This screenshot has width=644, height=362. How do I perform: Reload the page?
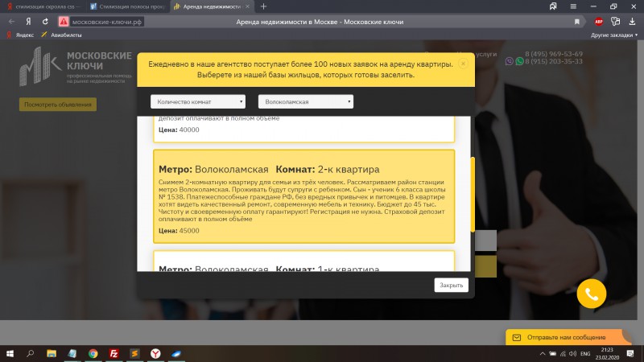(45, 22)
